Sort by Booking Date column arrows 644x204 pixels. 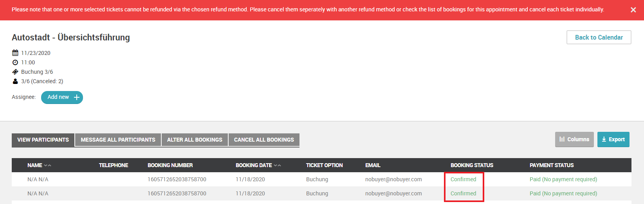278,166
